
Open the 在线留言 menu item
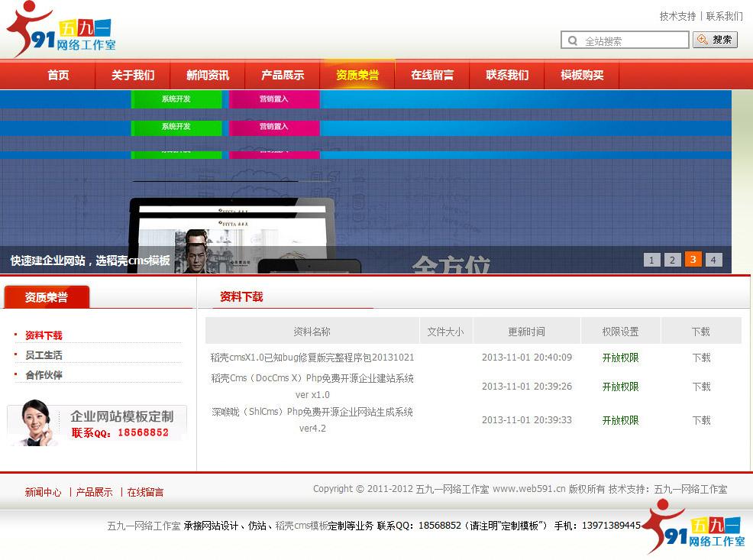(x=432, y=74)
